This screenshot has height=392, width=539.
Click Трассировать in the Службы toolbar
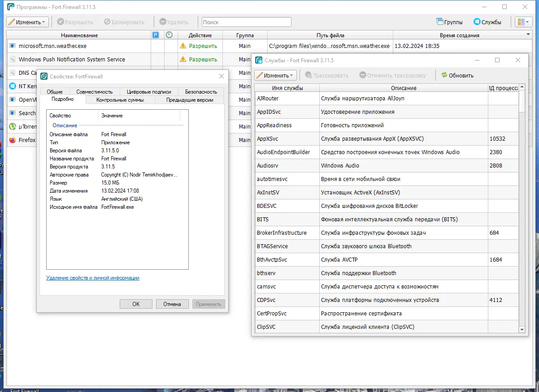(x=326, y=75)
